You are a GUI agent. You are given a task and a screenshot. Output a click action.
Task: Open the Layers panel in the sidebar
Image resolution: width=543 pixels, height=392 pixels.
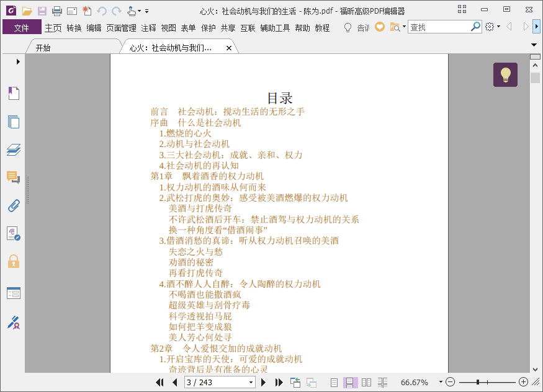pos(14,149)
